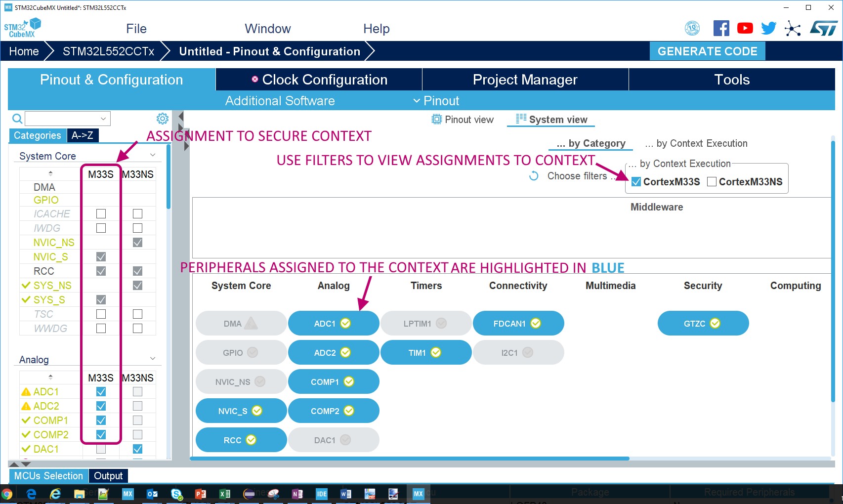Collapse the System Core category chevron
843x504 pixels.
[x=153, y=155]
